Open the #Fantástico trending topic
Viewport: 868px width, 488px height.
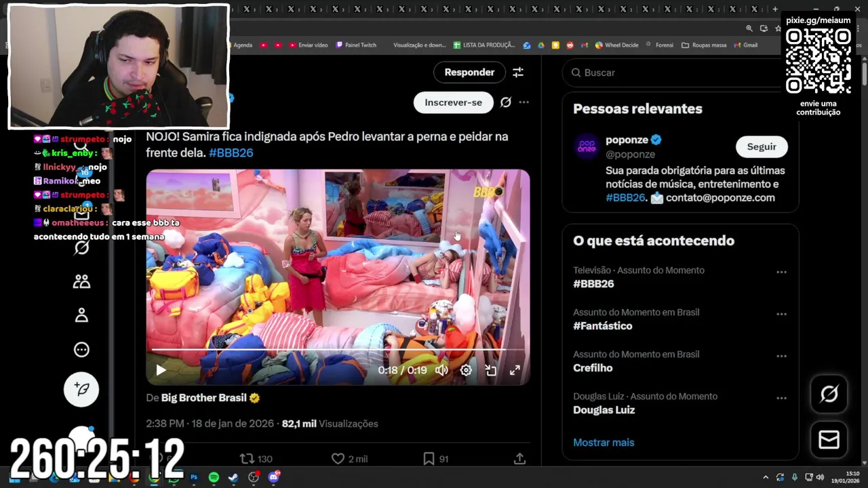tap(602, 326)
